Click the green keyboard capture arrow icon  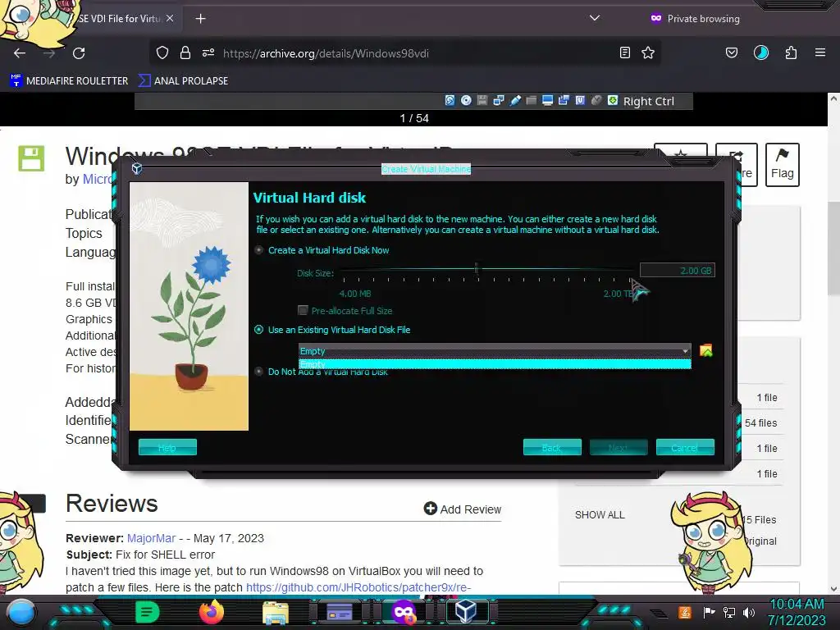coord(613,101)
